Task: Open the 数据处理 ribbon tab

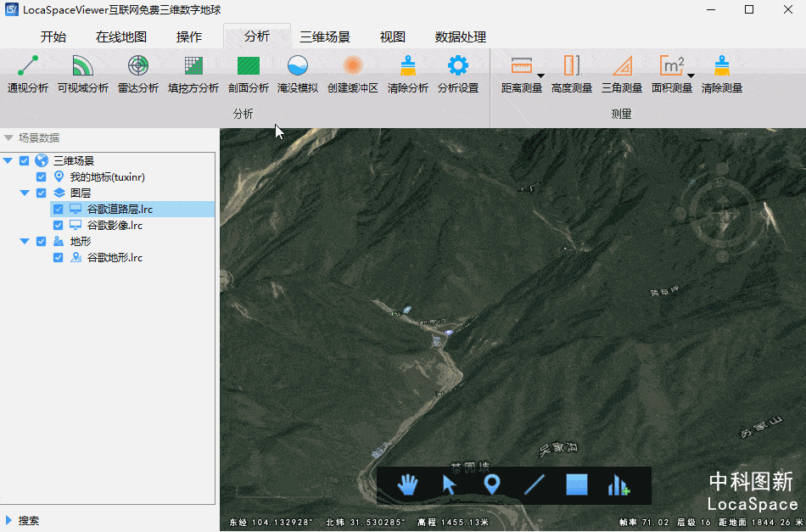Action: [460, 36]
